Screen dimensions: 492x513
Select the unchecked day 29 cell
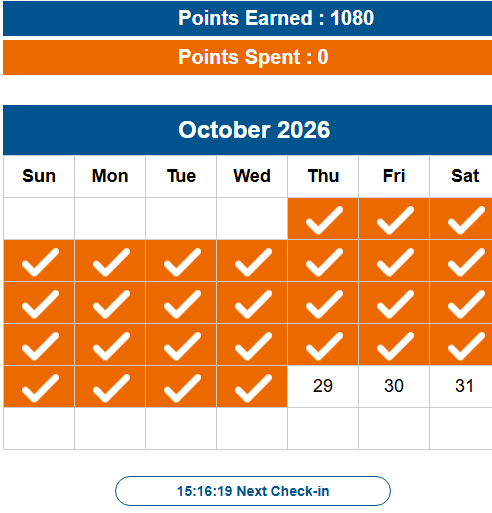pos(323,387)
